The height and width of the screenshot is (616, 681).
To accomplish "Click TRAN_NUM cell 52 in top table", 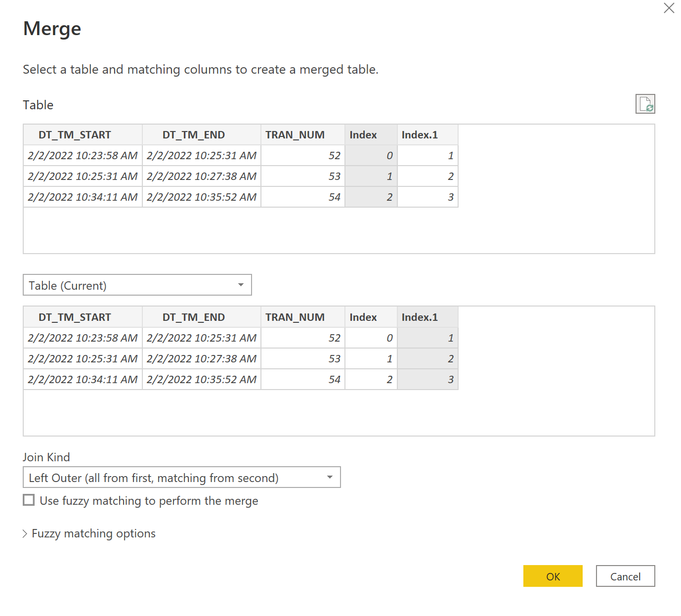I will tap(303, 156).
